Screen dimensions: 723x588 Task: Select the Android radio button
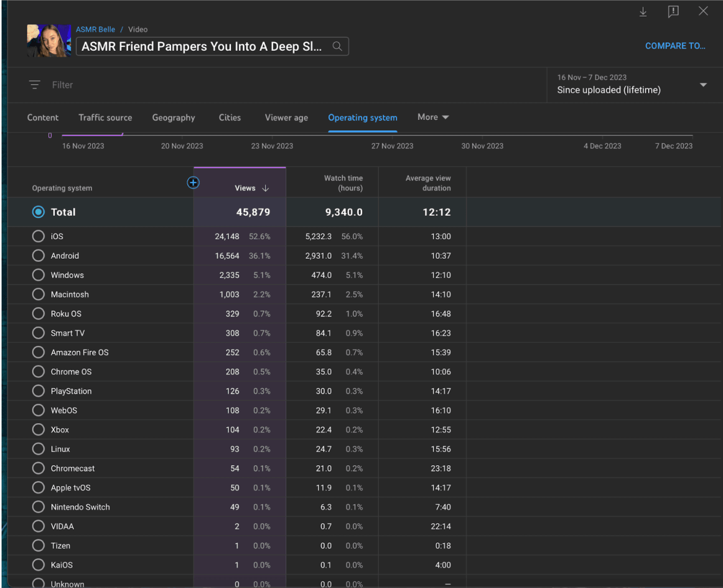pyautogui.click(x=38, y=256)
